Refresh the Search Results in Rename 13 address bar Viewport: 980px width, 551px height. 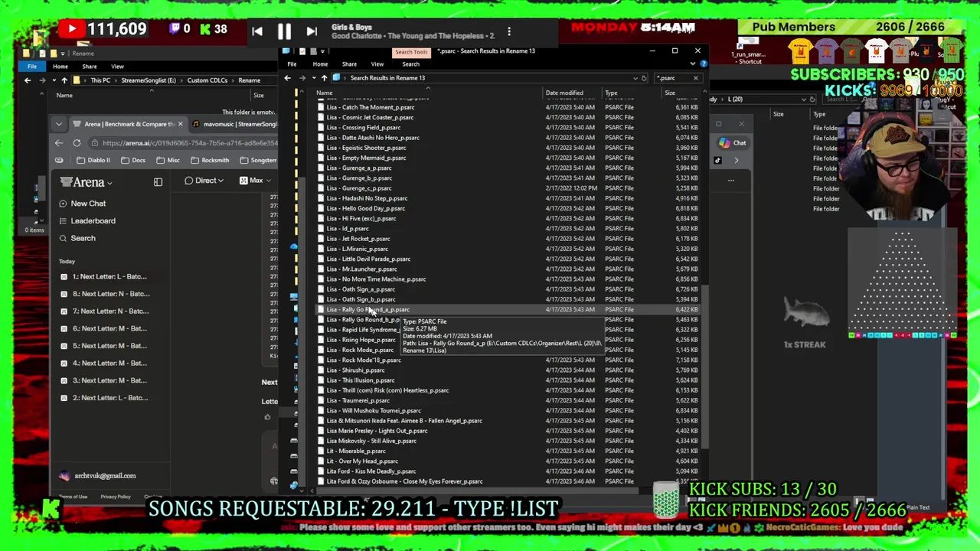[644, 78]
